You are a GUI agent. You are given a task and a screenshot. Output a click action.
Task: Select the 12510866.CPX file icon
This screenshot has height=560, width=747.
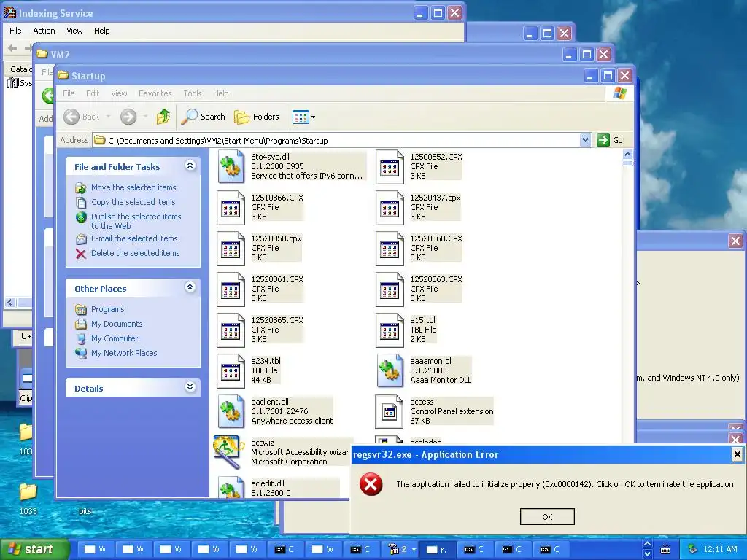[231, 208]
